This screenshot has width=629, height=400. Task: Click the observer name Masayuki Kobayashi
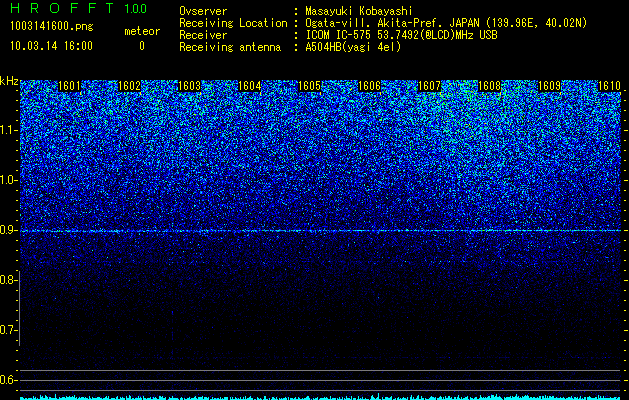(x=359, y=11)
